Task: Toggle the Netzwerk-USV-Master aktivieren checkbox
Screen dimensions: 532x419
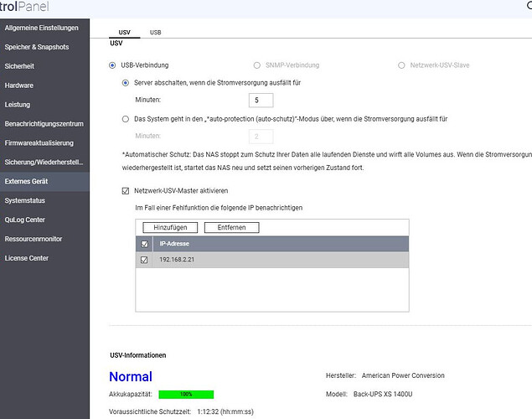Action: 126,191
